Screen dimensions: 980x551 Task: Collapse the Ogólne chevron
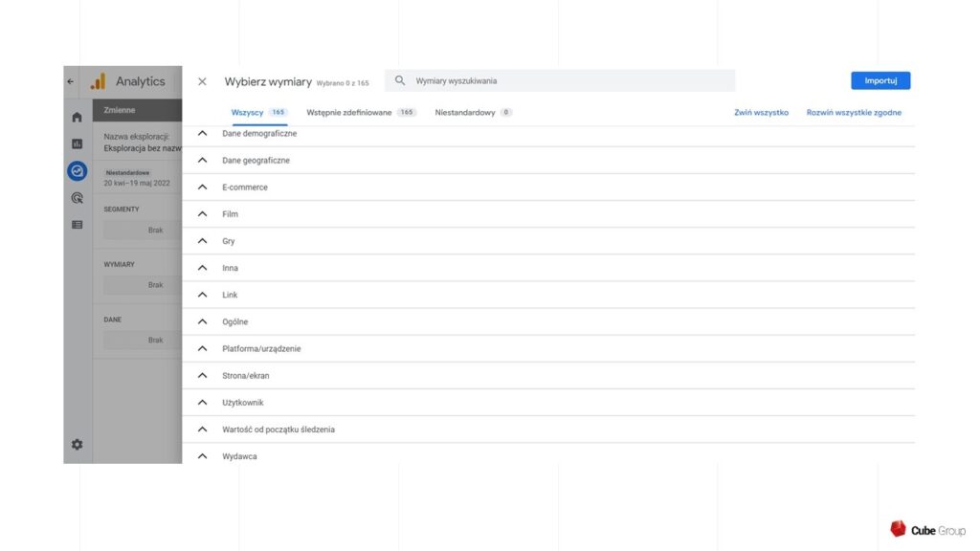(x=202, y=321)
